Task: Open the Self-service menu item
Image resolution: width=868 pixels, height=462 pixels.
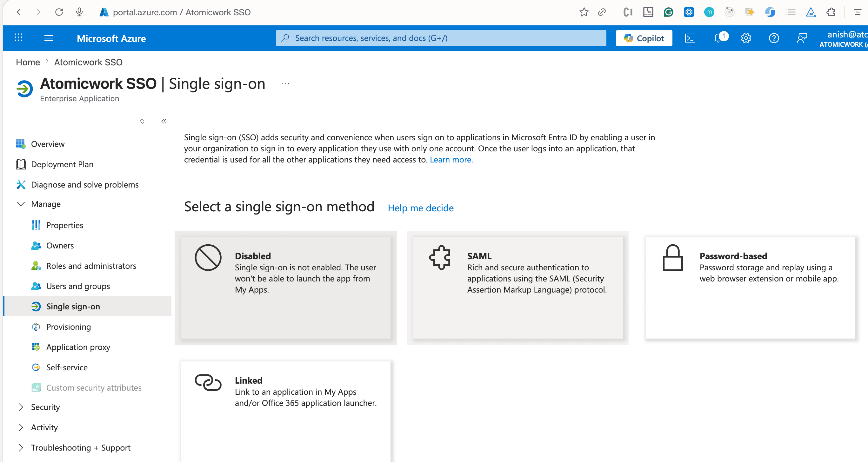Action: (67, 367)
